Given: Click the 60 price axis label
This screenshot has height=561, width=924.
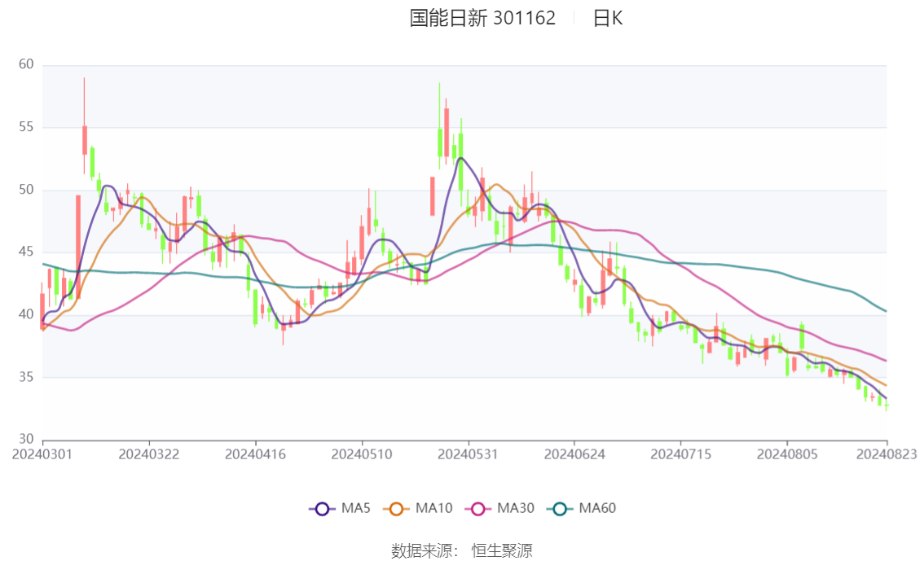Looking at the screenshot, I should [26, 64].
